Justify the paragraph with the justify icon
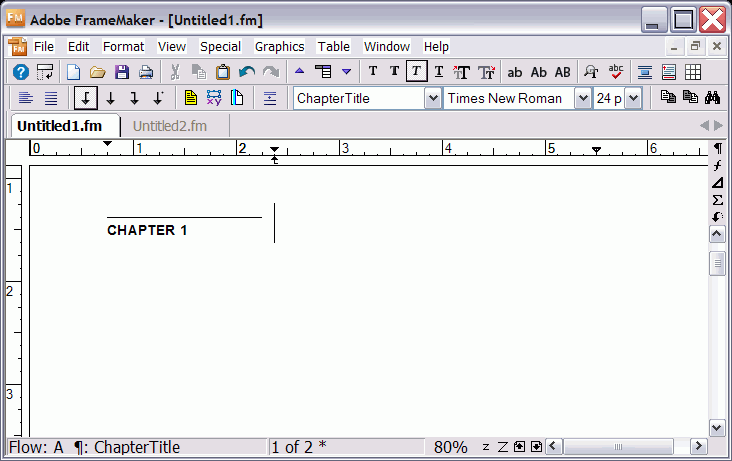This screenshot has height=461, width=732. pyautogui.click(x=50, y=98)
